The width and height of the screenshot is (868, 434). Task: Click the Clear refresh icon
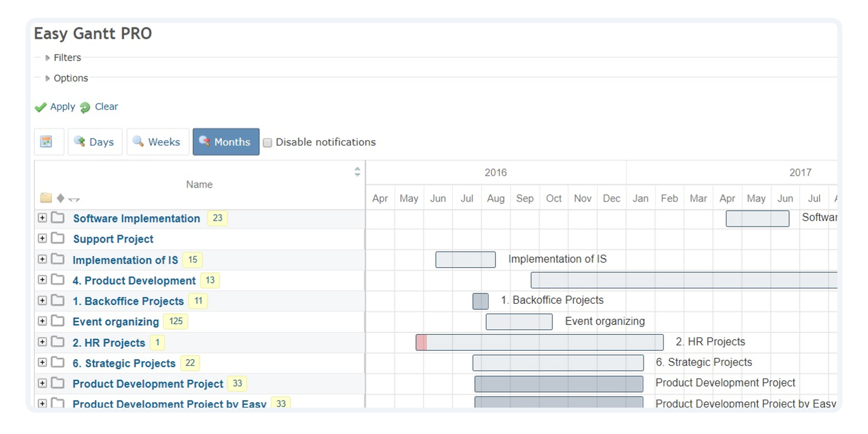(x=85, y=107)
